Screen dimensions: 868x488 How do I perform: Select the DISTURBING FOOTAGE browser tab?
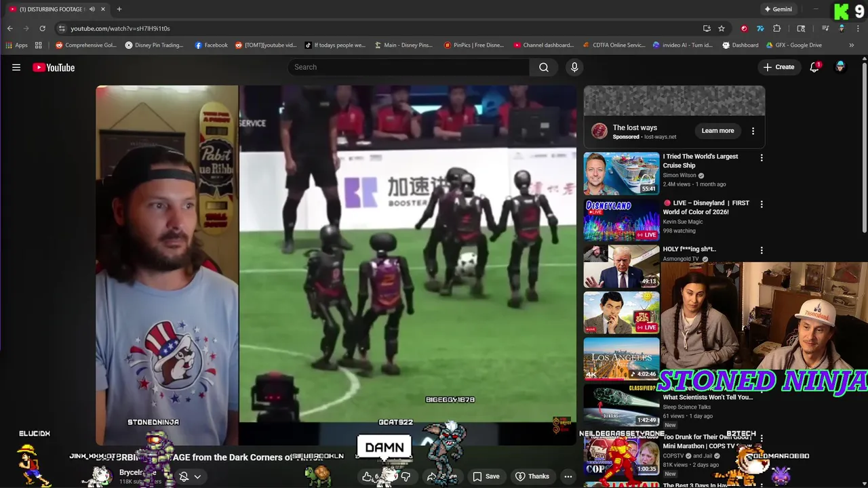(x=53, y=9)
